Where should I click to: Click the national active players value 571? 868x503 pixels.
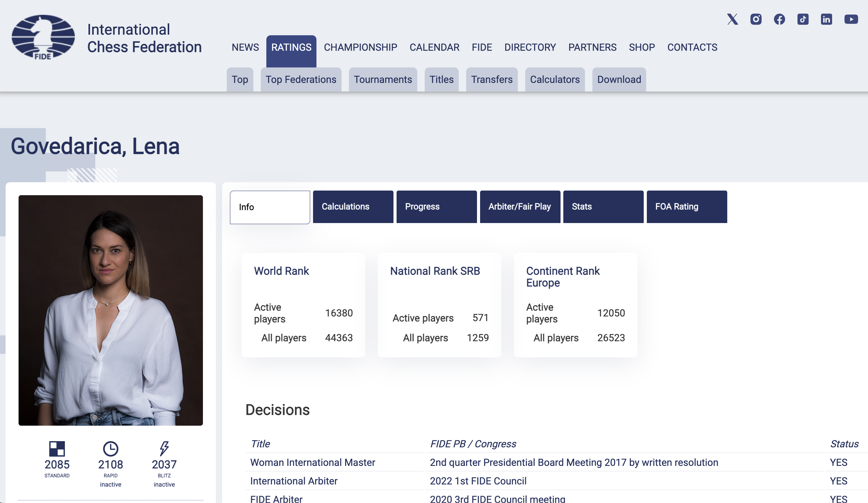480,318
